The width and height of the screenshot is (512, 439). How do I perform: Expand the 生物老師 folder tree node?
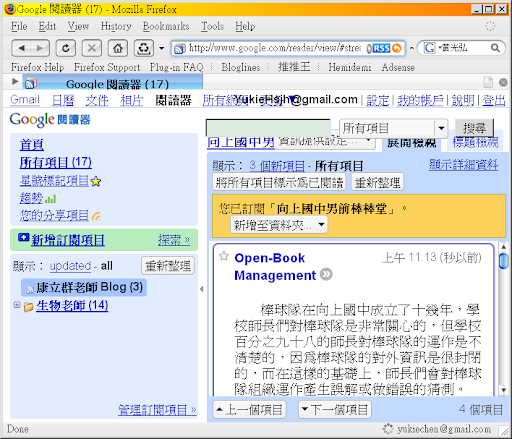point(17,305)
